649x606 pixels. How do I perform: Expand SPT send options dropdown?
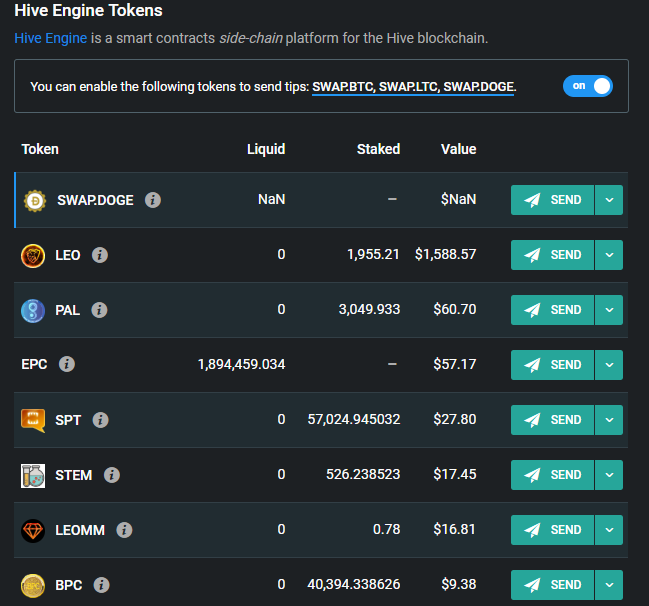point(609,420)
